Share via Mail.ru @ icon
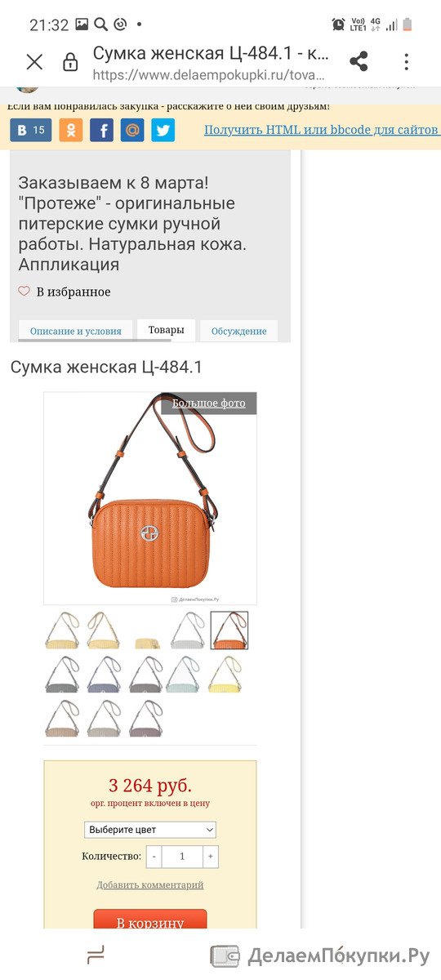Screen dimensions: 441x980 pos(132,130)
